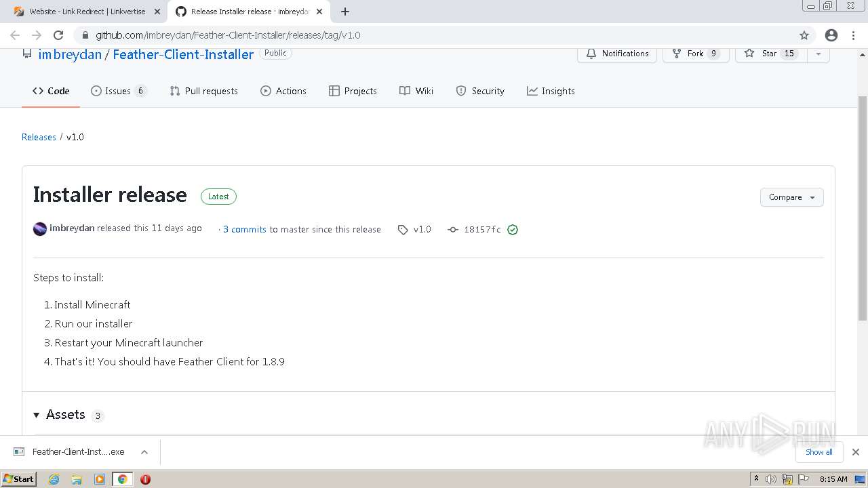Click the Show desktop tray icon
868x488 pixels.
(860, 479)
